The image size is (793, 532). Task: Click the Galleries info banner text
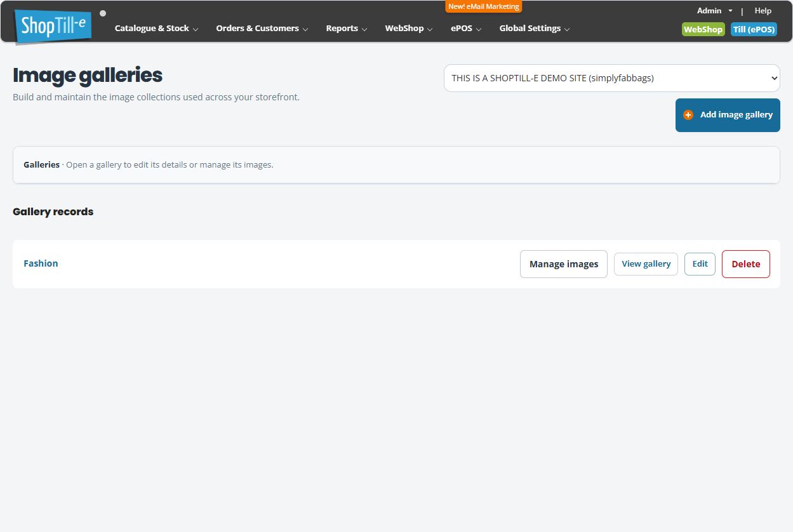tap(149, 165)
